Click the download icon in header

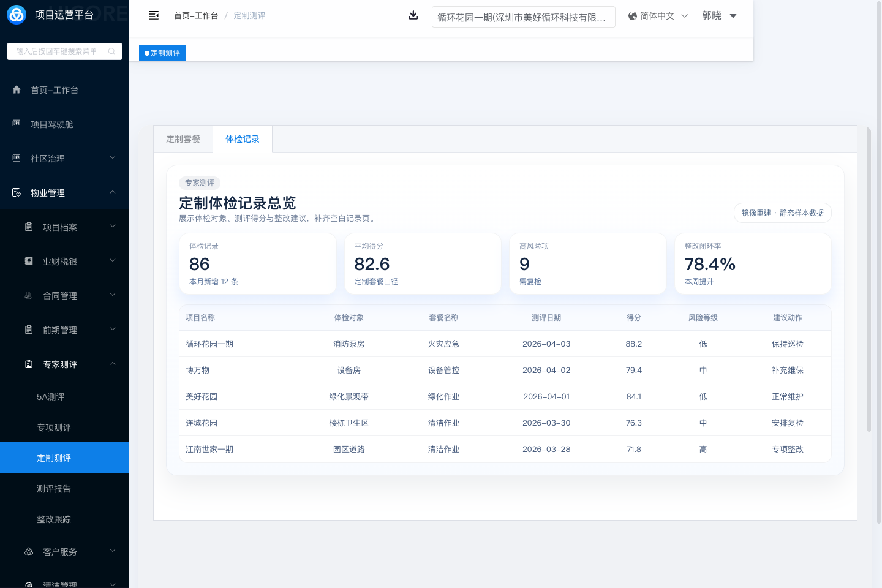click(413, 15)
